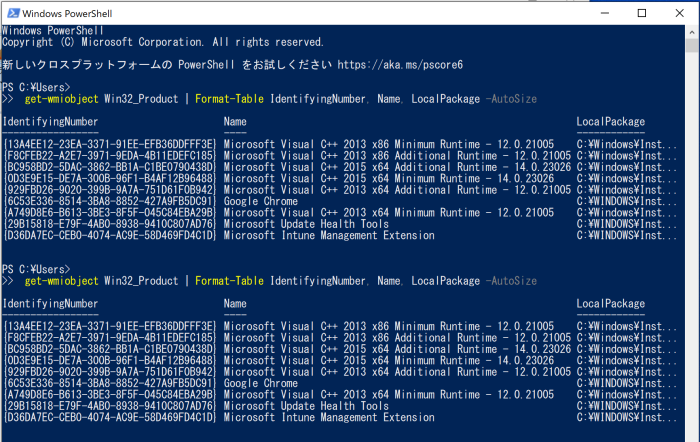Click the https://aka.ms/pscore6 URL text
This screenshot has width=700, height=442.
point(400,65)
